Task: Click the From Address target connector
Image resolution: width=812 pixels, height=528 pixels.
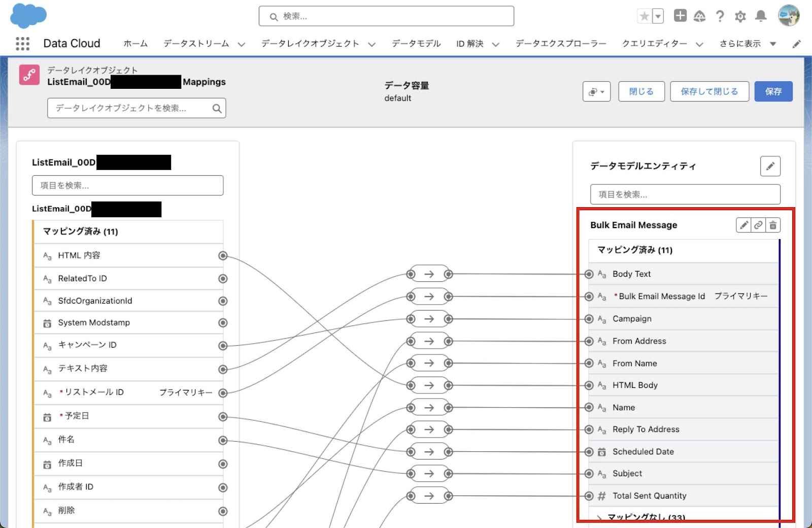Action: pos(589,341)
